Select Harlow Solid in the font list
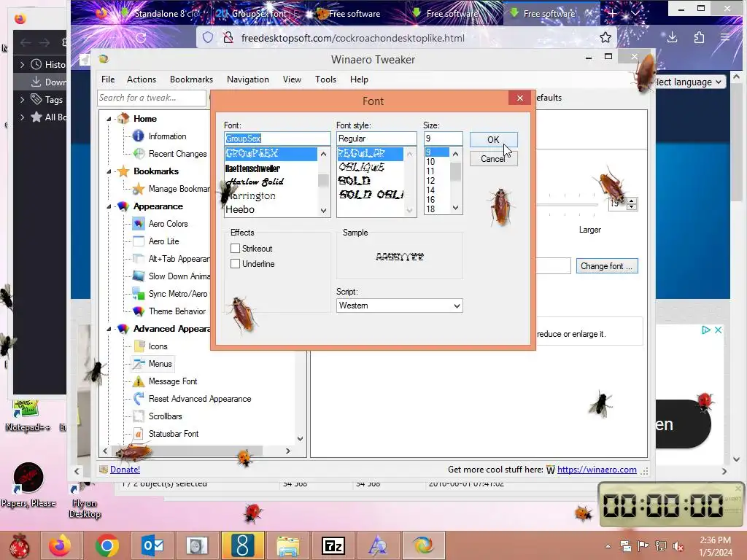The width and height of the screenshot is (747, 560). (255, 182)
